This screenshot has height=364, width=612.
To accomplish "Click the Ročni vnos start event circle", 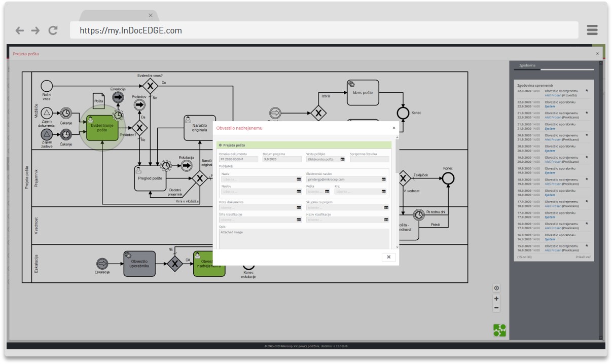I will pyautogui.click(x=47, y=86).
